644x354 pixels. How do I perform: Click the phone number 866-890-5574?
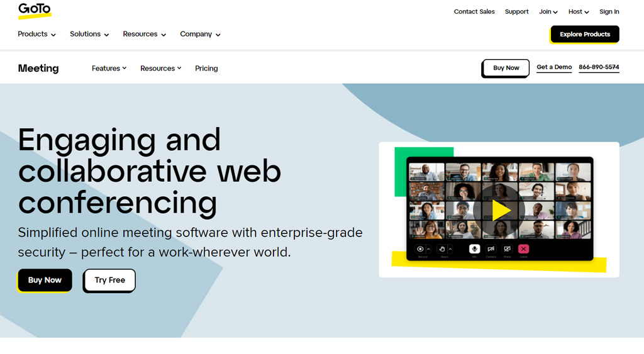[x=599, y=67]
